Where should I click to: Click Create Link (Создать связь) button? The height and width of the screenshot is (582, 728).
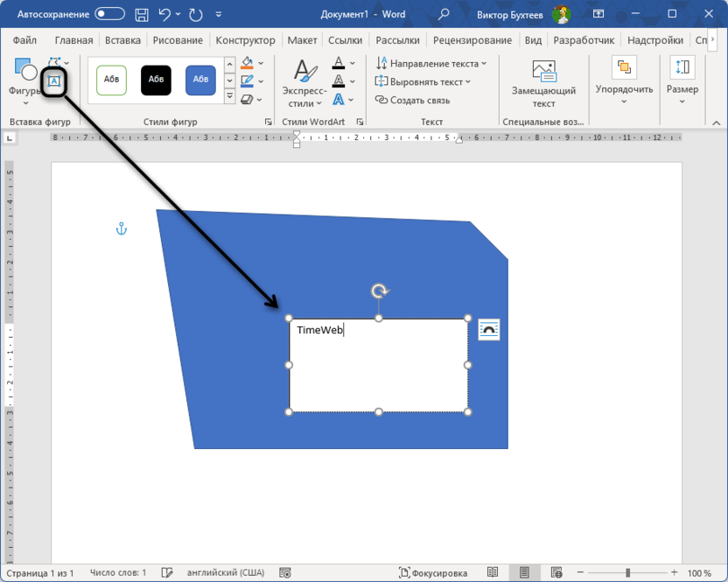pos(413,101)
